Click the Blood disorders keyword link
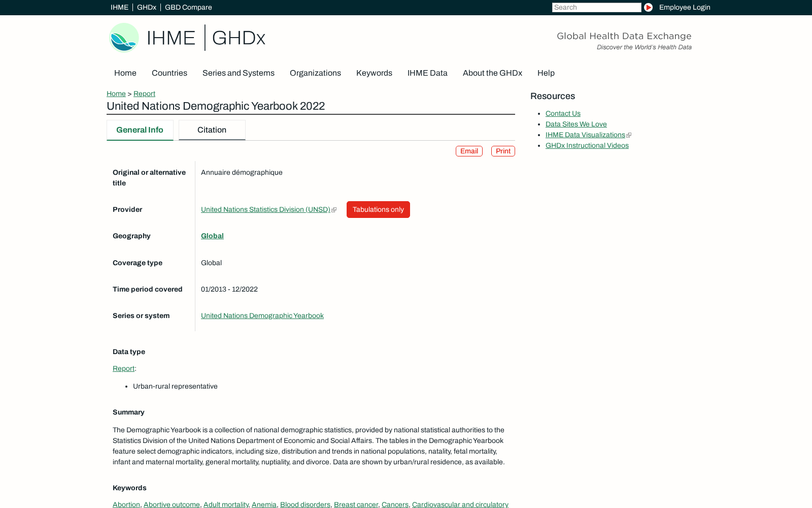The height and width of the screenshot is (508, 812). (305, 504)
